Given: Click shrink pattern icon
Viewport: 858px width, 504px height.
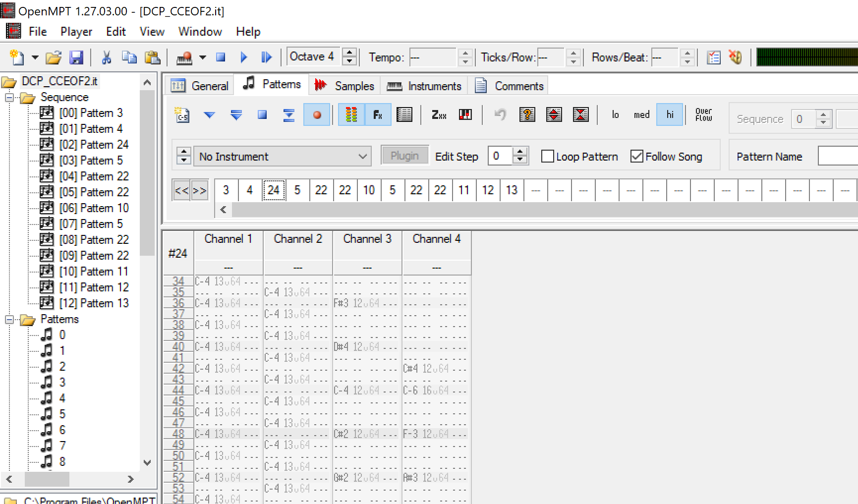Looking at the screenshot, I should coord(580,115).
